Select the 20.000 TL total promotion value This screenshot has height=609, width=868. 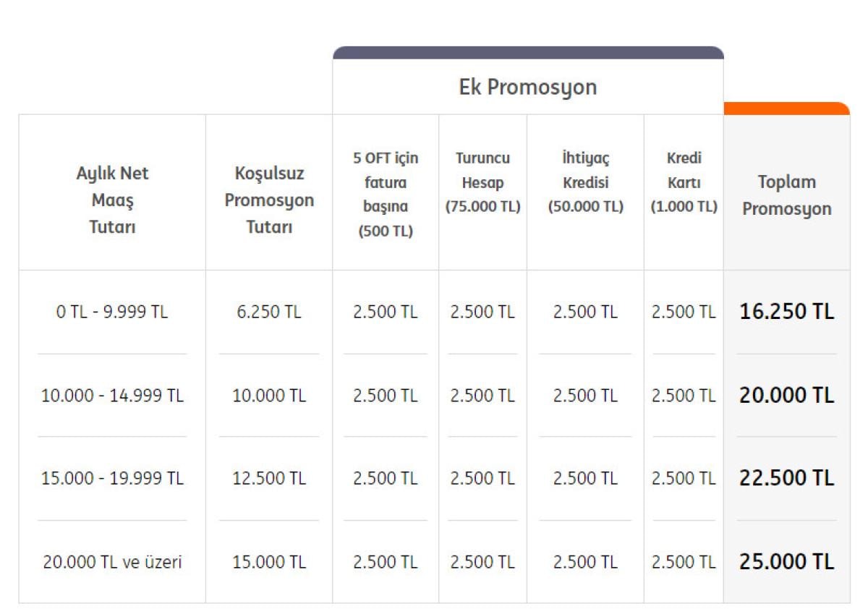(x=786, y=396)
